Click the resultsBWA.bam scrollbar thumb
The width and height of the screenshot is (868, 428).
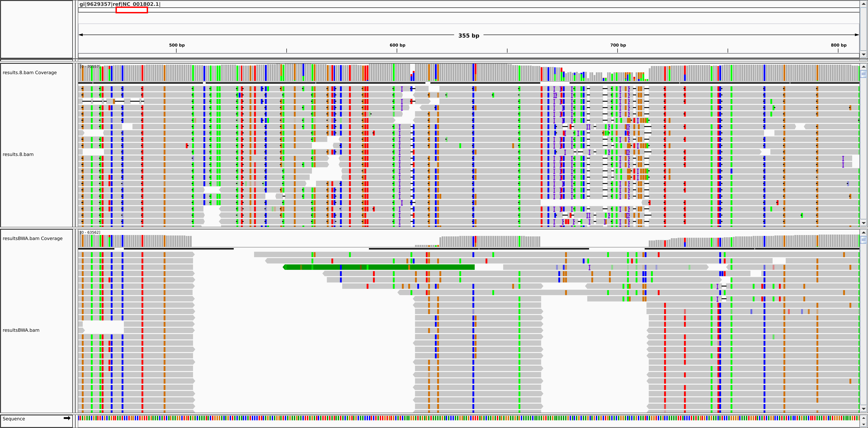[x=863, y=240]
